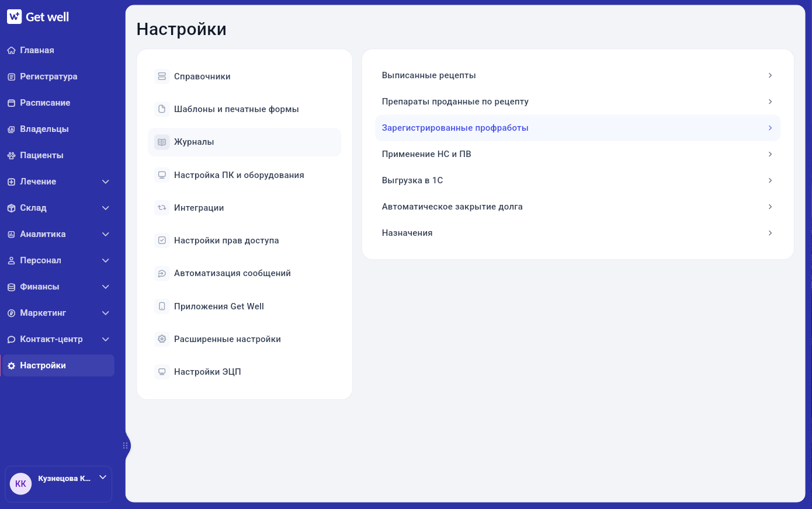Screen dimensions: 812x509
Task: Click the document icon for Шаблоны и печатные формы
Action: (x=162, y=109)
